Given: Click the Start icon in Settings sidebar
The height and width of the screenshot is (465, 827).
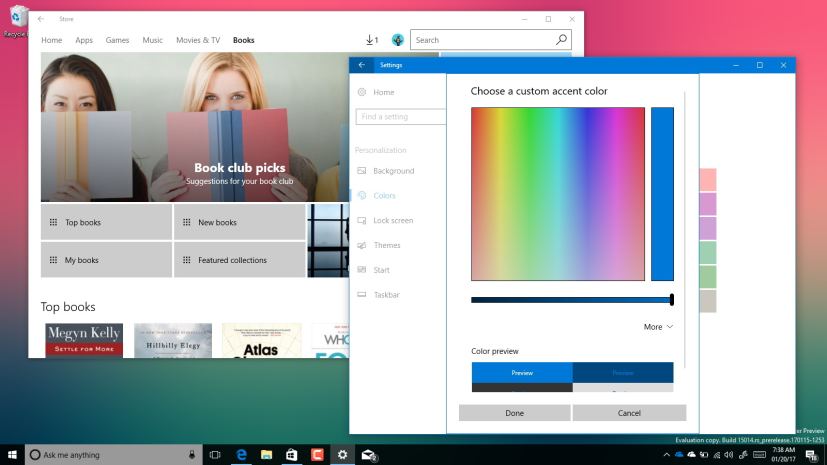Looking at the screenshot, I should [x=362, y=269].
